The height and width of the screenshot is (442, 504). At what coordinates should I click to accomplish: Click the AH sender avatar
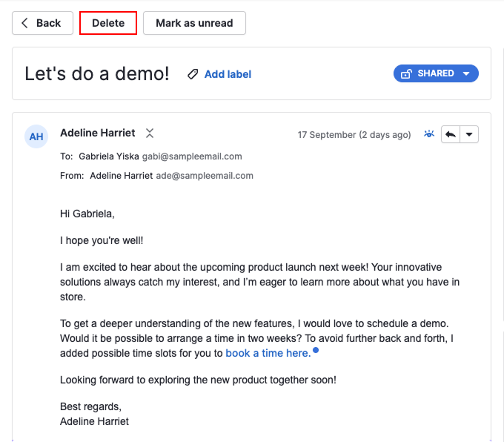tap(36, 136)
